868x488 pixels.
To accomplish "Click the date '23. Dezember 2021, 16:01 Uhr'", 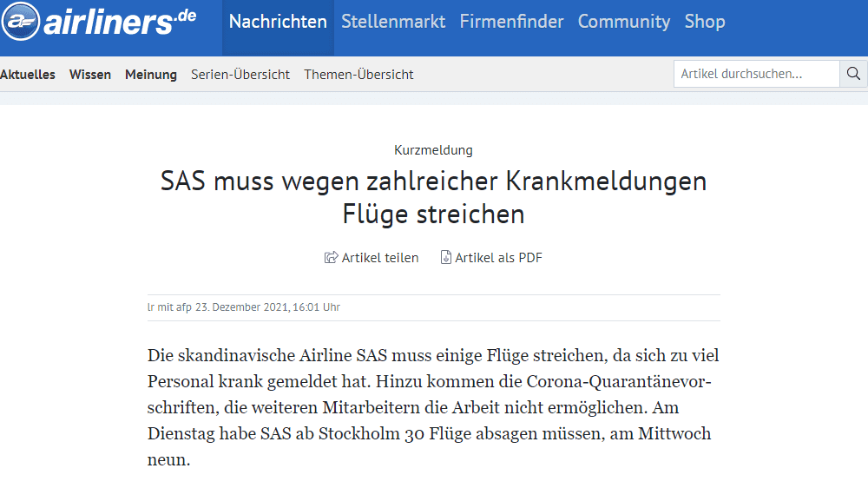I will coord(267,307).
